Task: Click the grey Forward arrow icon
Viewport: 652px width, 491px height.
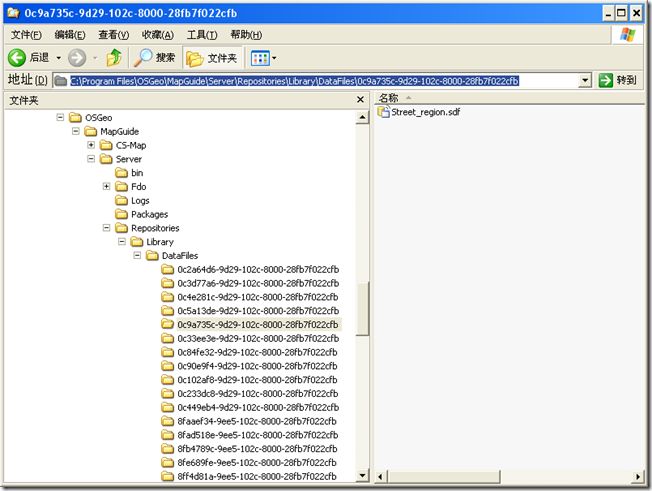Action: click(x=77, y=58)
